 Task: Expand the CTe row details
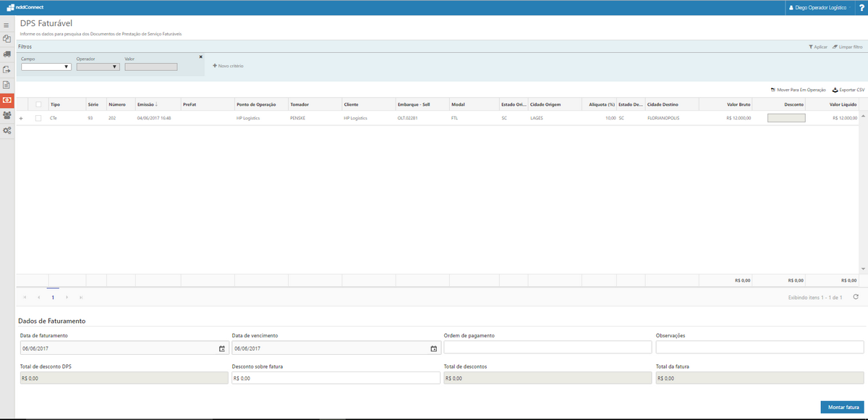pos(21,118)
